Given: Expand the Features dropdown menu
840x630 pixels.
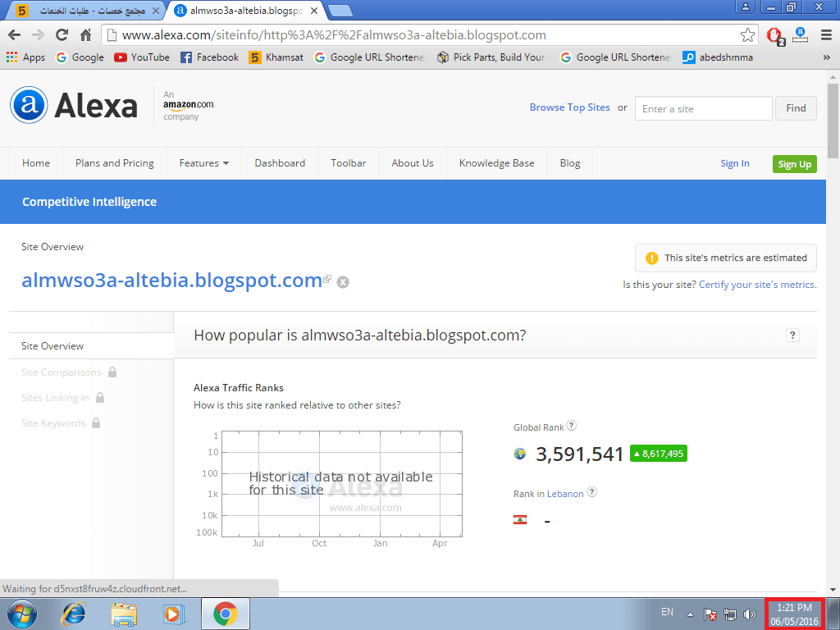Looking at the screenshot, I should click(x=204, y=163).
